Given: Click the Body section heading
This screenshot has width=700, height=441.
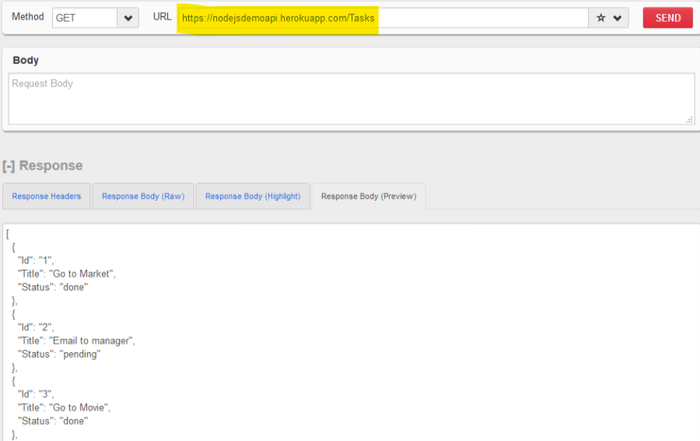Looking at the screenshot, I should click(x=25, y=60).
